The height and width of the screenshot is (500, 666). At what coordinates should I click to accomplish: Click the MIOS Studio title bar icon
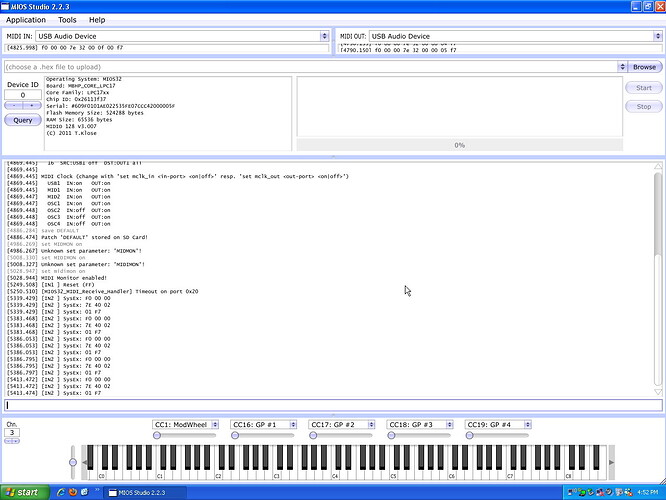tap(5, 6)
